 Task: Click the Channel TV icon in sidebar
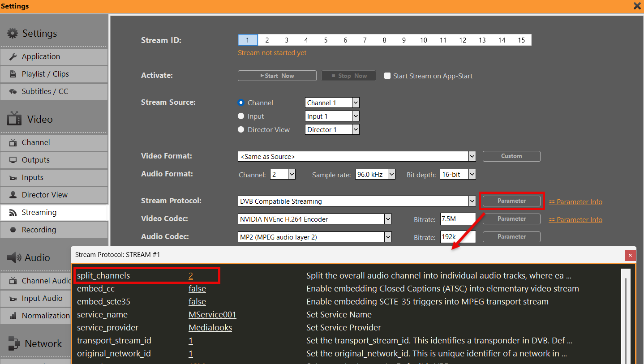13,143
